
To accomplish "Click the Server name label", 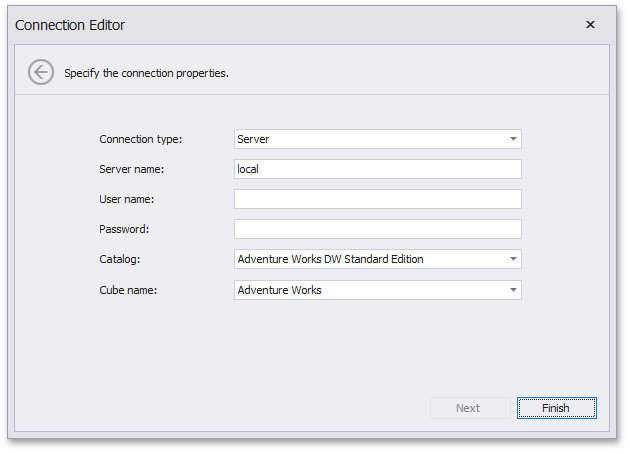I will click(x=132, y=169).
